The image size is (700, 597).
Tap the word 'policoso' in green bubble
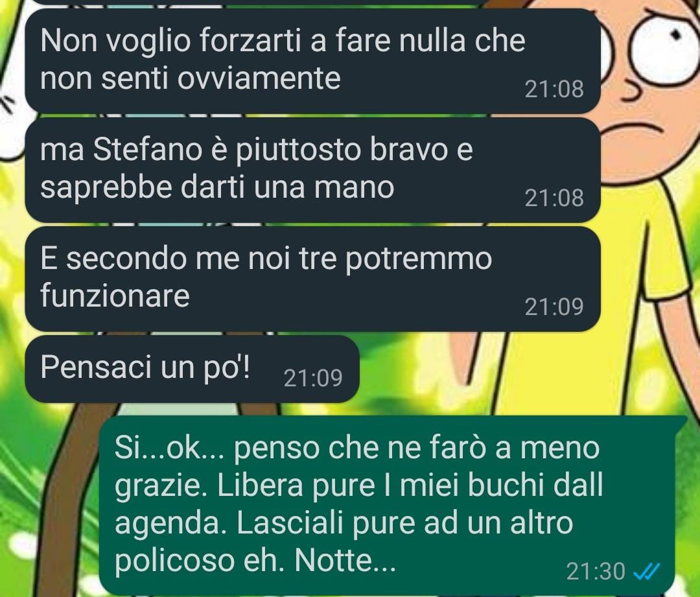tap(174, 561)
